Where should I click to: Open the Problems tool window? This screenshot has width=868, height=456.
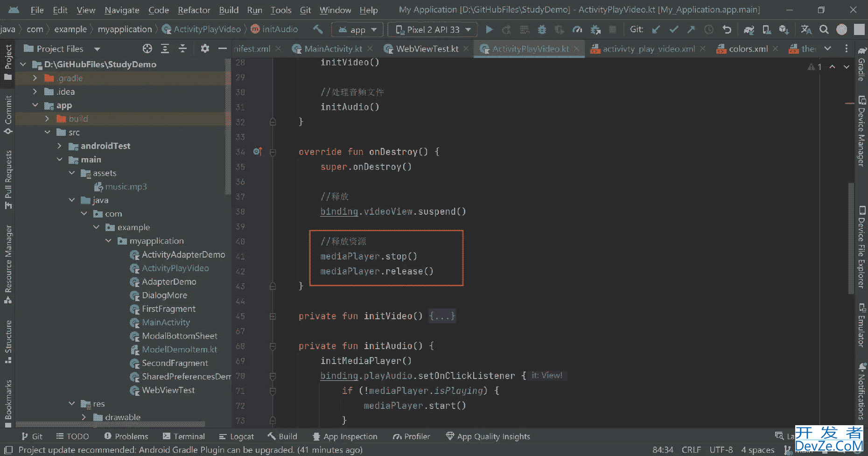tap(126, 436)
